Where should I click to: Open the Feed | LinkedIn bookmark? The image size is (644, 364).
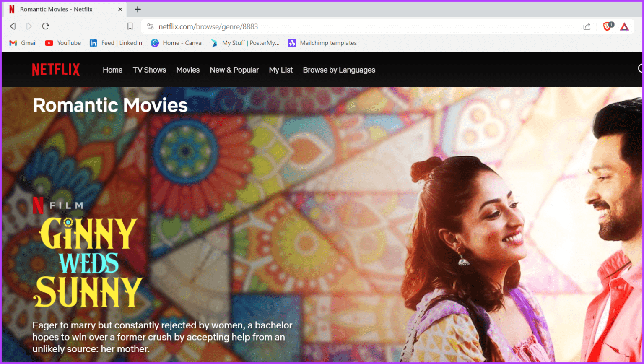tap(116, 43)
